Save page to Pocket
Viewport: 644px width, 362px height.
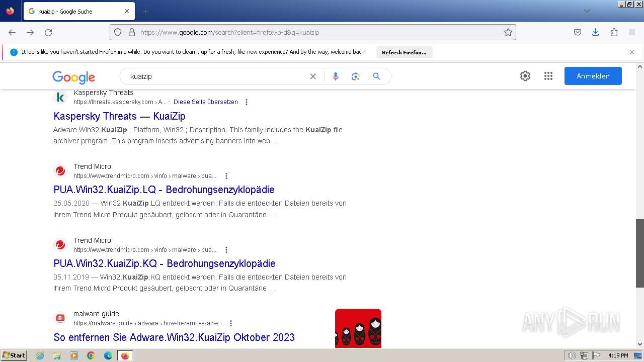(578, 32)
